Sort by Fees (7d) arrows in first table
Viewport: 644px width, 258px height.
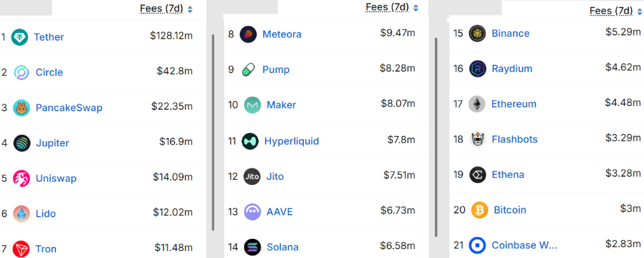tap(189, 10)
